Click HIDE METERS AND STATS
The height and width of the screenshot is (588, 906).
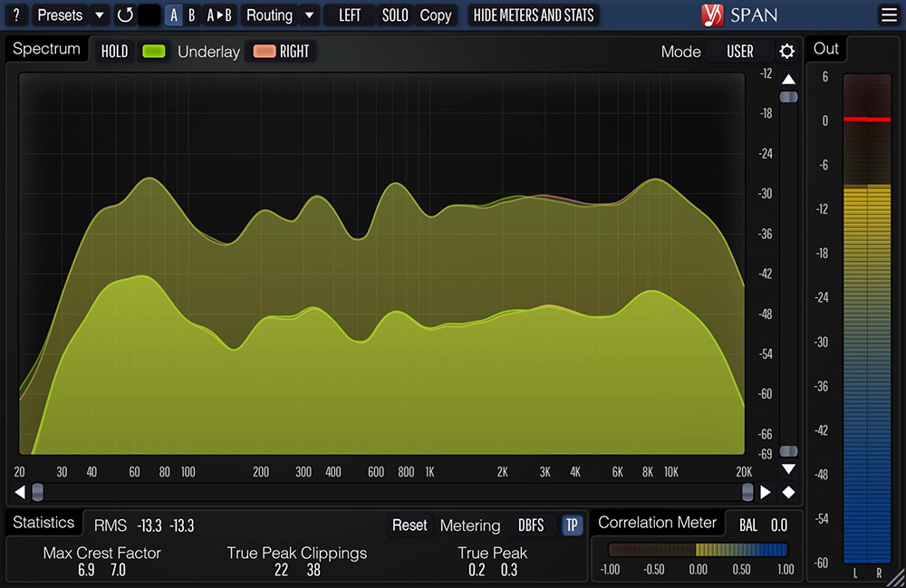[533, 14]
